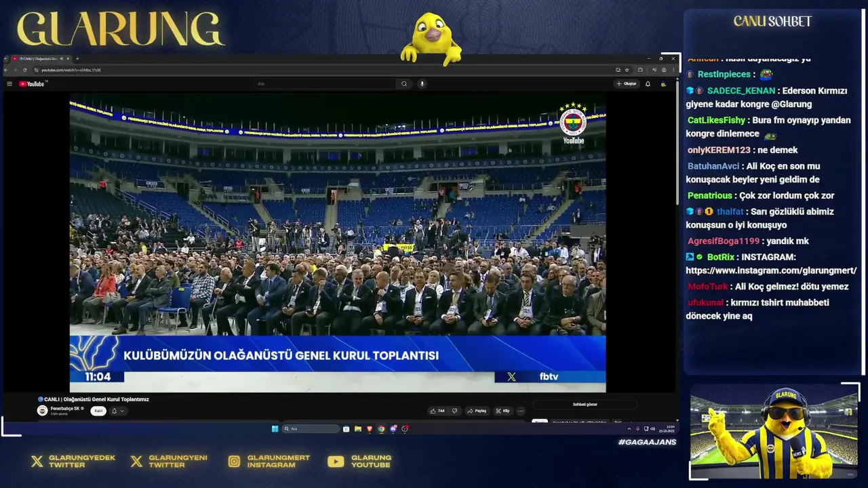868x488 pixels.
Task: Go to the YouTube home logo
Action: coord(31,84)
